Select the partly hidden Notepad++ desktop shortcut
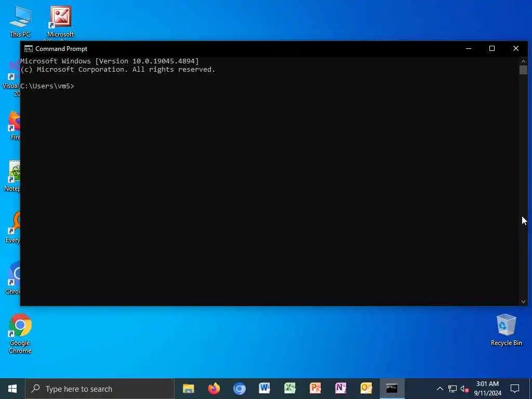Screen dimensions: 532x399 (x=13, y=177)
